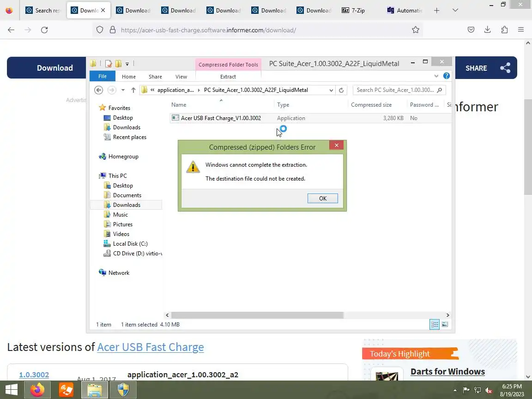Click Firefox icon in taskbar
Screen dimensions: 532x399
[37, 389]
